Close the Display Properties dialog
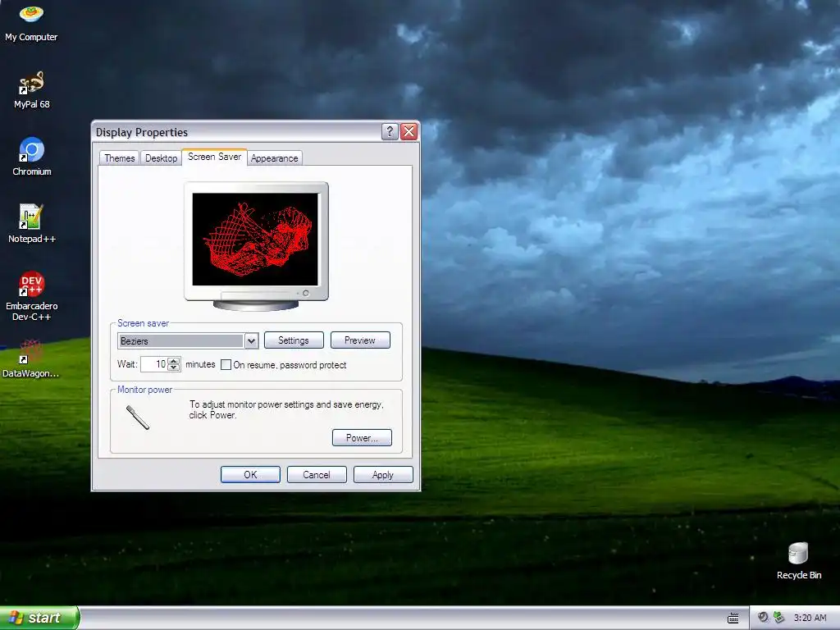The image size is (840, 630). (x=409, y=132)
